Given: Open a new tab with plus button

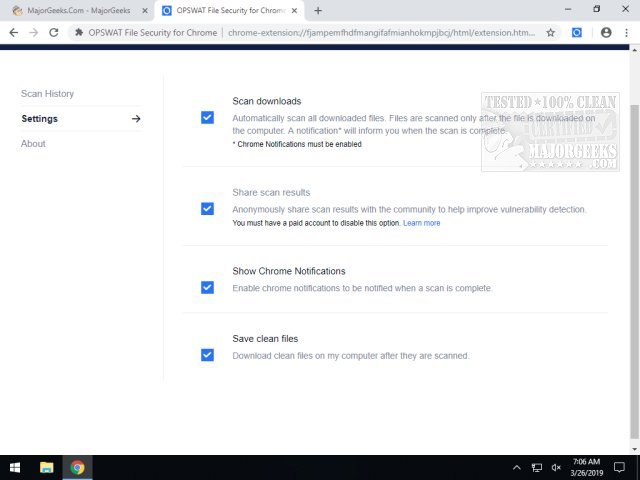Looking at the screenshot, I should pos(318,11).
